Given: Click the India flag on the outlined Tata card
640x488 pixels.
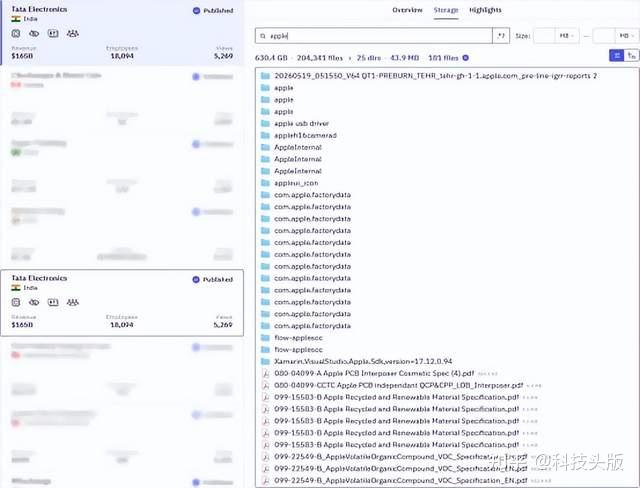Looking at the screenshot, I should 16,288.
